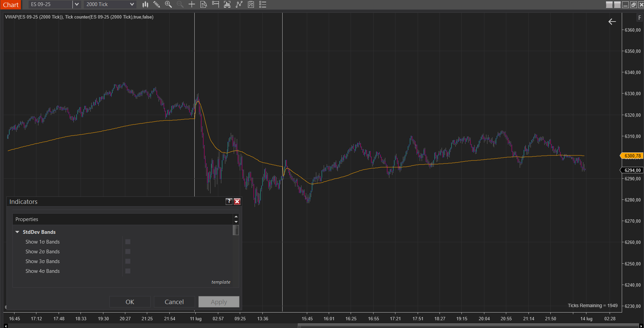
Task: Click the white 6294,00 price marker
Action: pyautogui.click(x=632, y=170)
